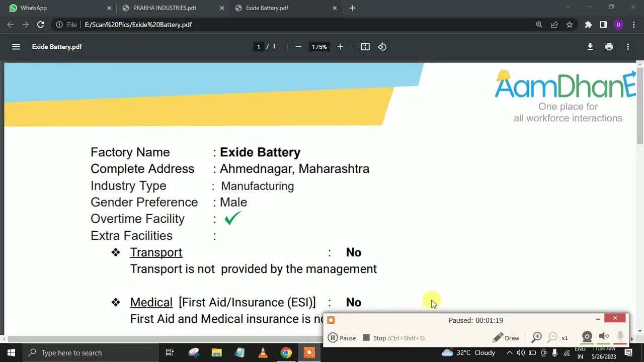Select the Exide Battery factory name text

260,152
